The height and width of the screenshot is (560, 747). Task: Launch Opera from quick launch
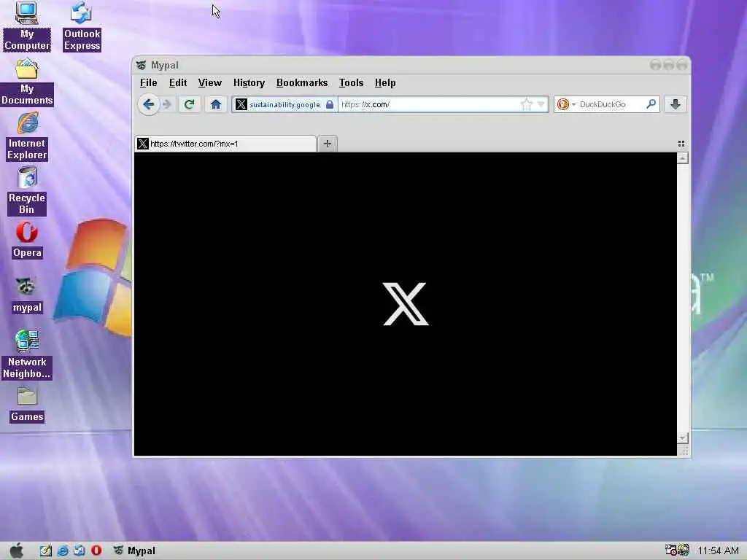(96, 551)
